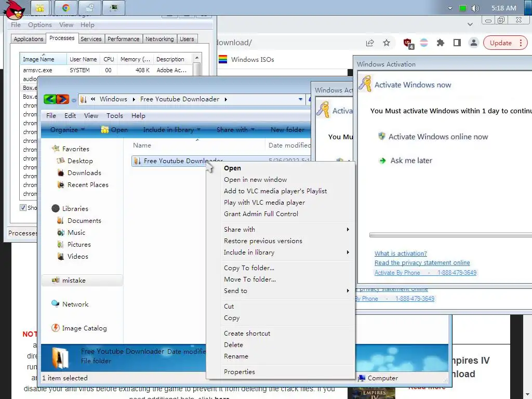Click the explorer forward arrow button
Viewport: 532px width, 399px height.
pyautogui.click(x=63, y=99)
